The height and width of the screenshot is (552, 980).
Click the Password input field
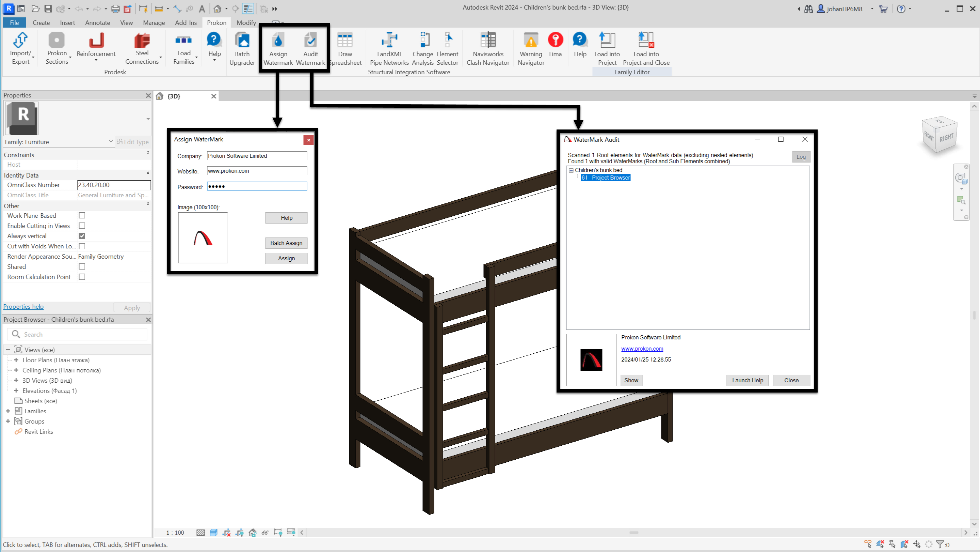pos(257,186)
